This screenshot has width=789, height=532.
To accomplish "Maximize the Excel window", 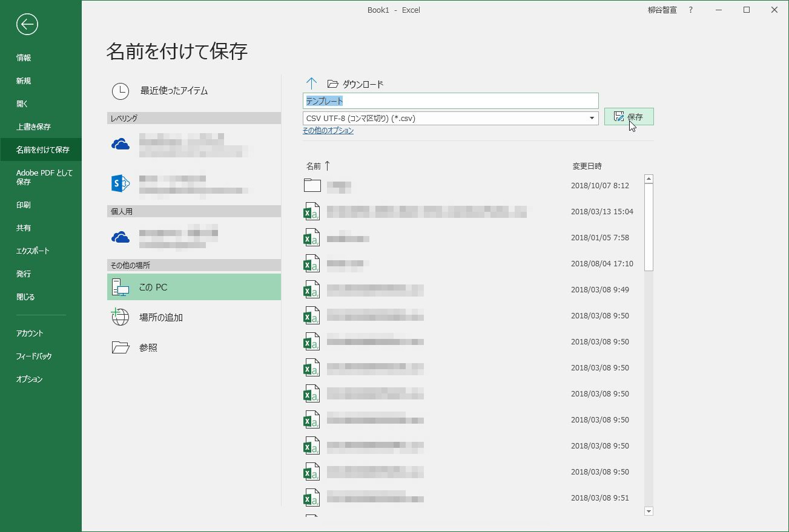I will [747, 10].
